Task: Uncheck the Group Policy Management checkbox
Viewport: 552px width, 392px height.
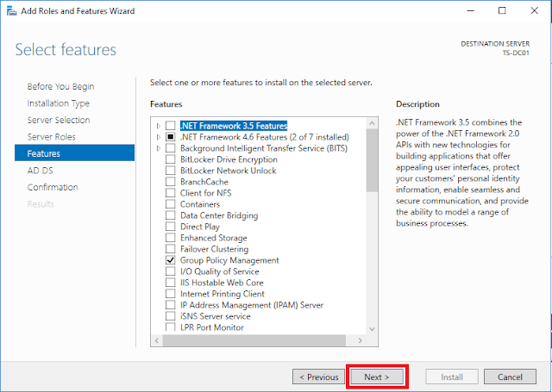Action: coord(171,260)
